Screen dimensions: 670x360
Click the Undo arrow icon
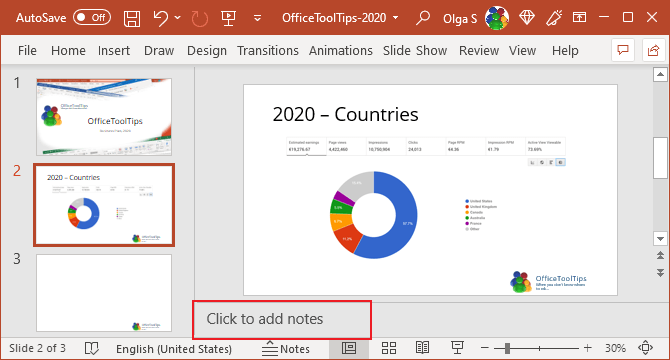click(x=161, y=18)
